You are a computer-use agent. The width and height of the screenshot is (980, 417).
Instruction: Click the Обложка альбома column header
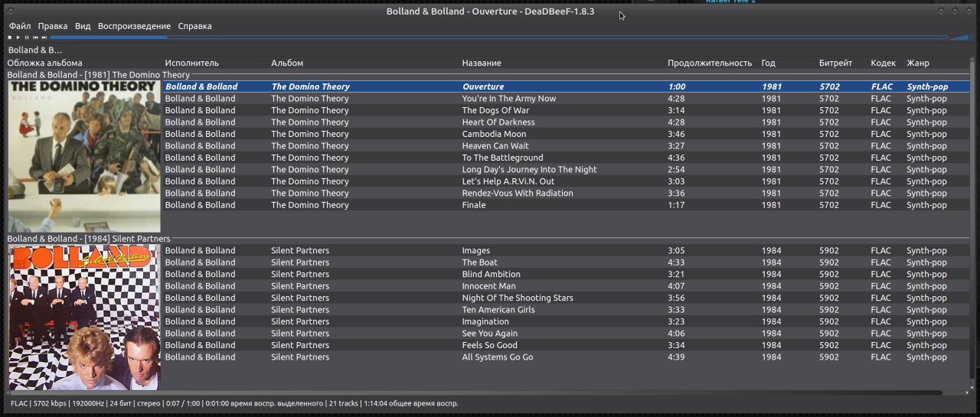[x=44, y=63]
